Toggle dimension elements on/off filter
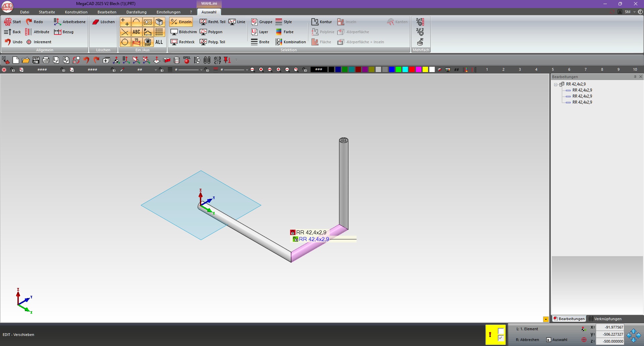Image resolution: width=644 pixels, height=346 pixels. (x=137, y=42)
